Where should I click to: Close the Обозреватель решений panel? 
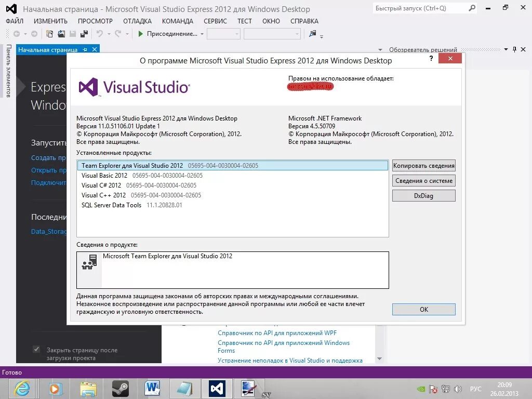coord(523,49)
